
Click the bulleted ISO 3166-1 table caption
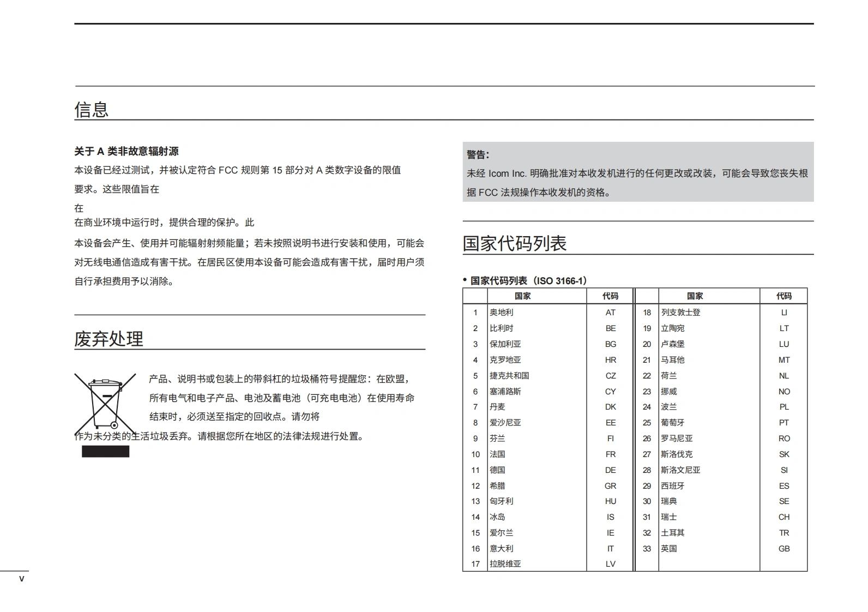(x=526, y=280)
